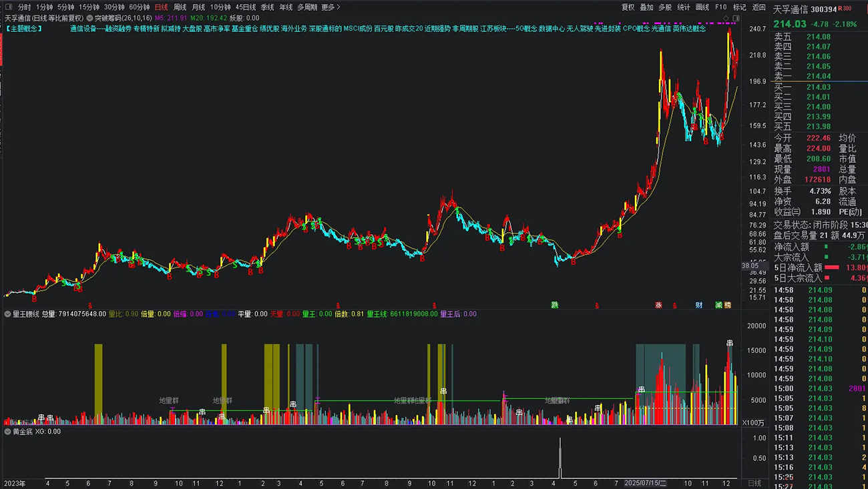Expand the 黄金底 indicator dropdown arrow
This screenshot has width=868, height=489.
(x=8, y=432)
